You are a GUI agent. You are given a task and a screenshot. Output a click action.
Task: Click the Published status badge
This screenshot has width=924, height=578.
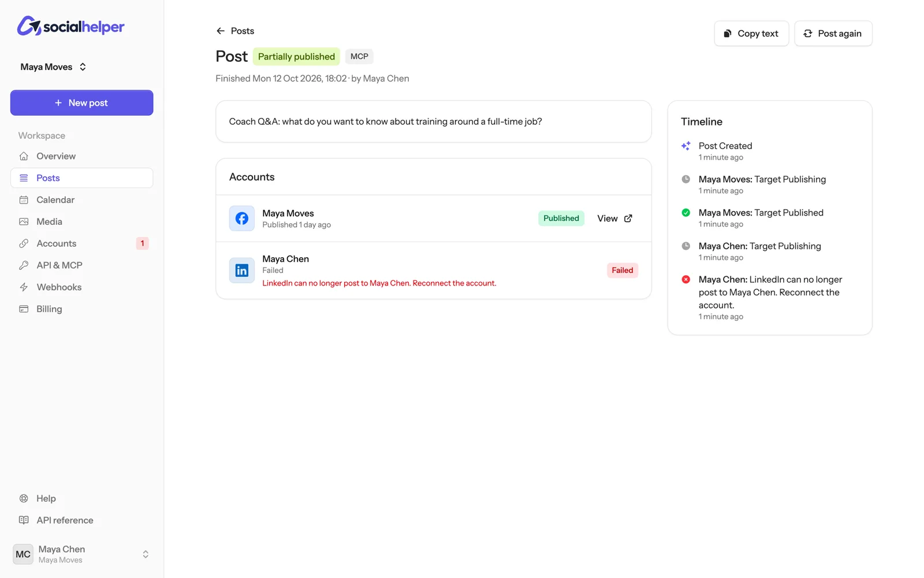click(561, 218)
